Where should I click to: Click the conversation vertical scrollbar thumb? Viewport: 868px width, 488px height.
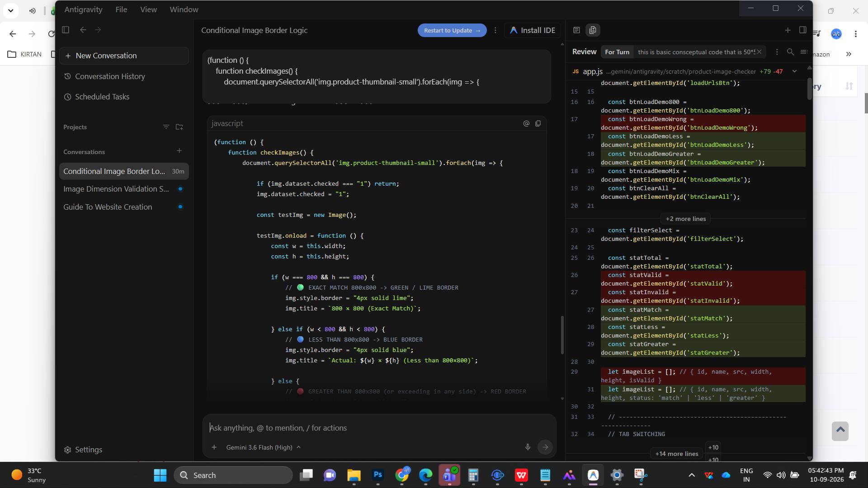[562, 335]
